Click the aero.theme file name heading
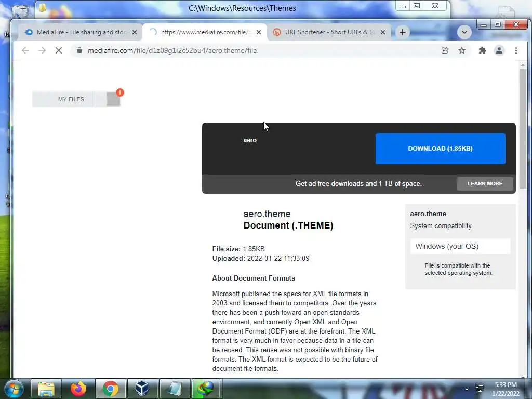The height and width of the screenshot is (399, 532). tap(267, 214)
